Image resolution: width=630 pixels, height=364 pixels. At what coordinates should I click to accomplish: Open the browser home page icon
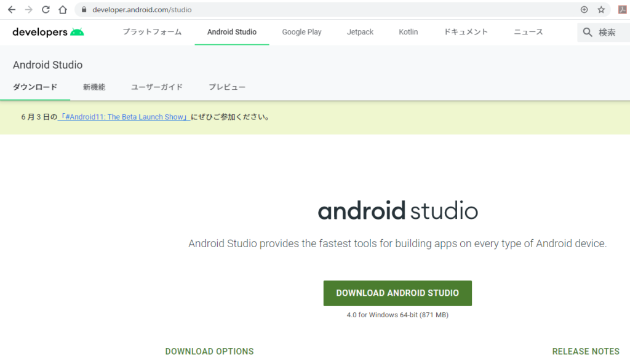pos(63,10)
